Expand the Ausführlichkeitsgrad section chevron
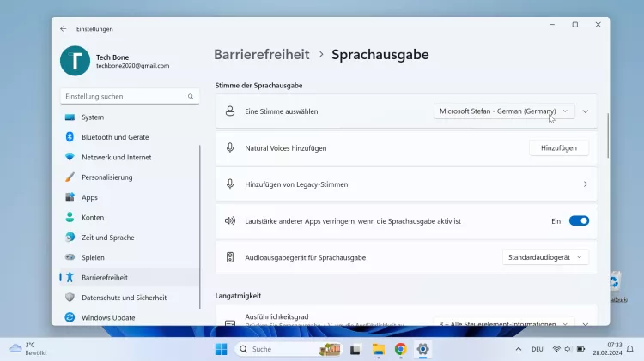Image resolution: width=644 pixels, height=361 pixels. click(586, 323)
